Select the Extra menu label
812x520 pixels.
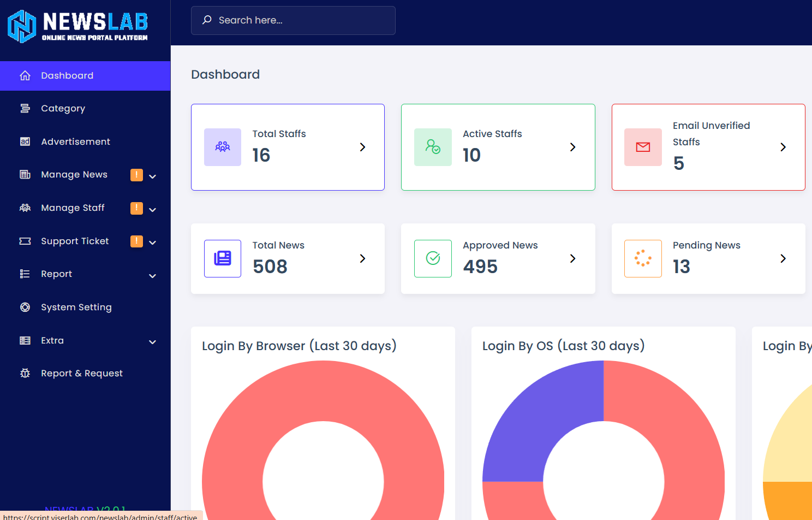tap(52, 340)
